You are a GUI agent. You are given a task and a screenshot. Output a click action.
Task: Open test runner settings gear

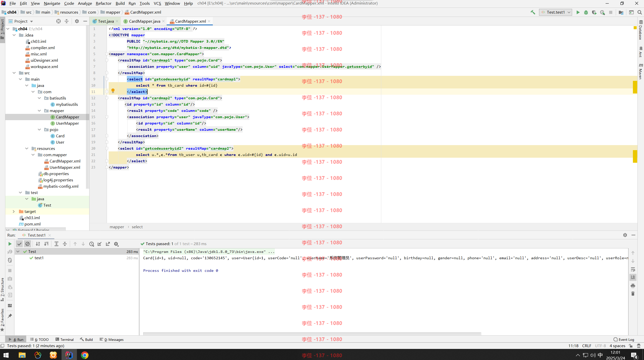click(116, 244)
